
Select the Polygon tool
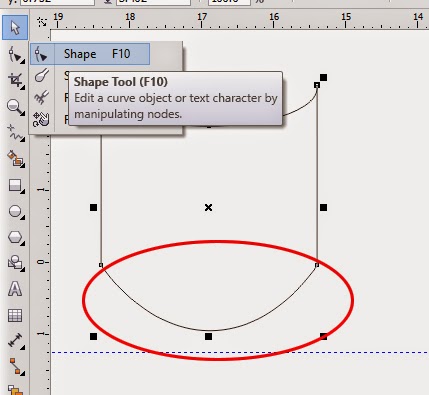point(15,237)
